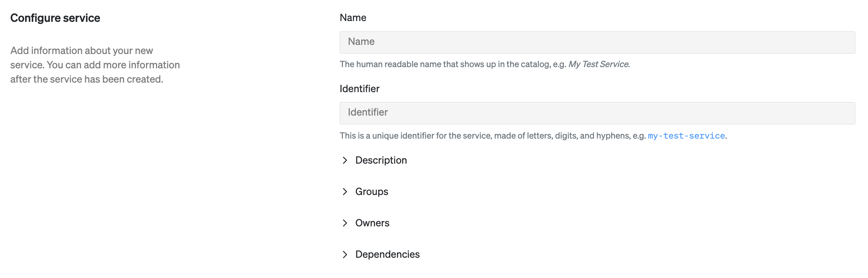The height and width of the screenshot is (278, 868).
Task: Click the my-test-service example link
Action: 686,136
